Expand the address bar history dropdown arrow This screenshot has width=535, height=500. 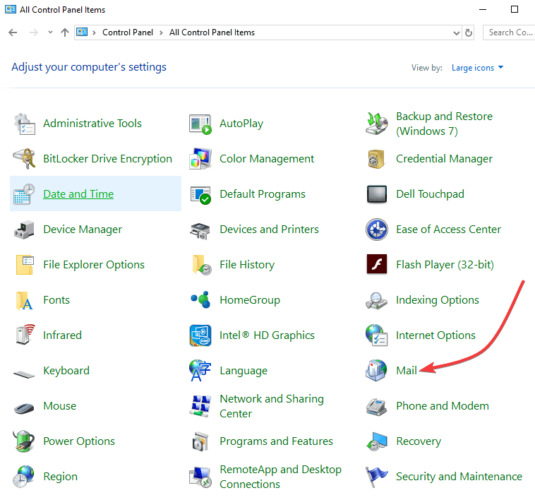point(456,33)
